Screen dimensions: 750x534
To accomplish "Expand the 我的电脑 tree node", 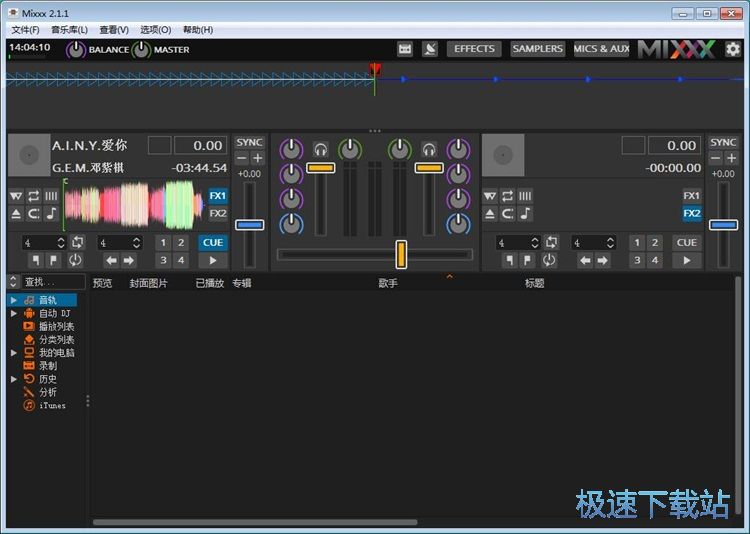I will coord(14,353).
